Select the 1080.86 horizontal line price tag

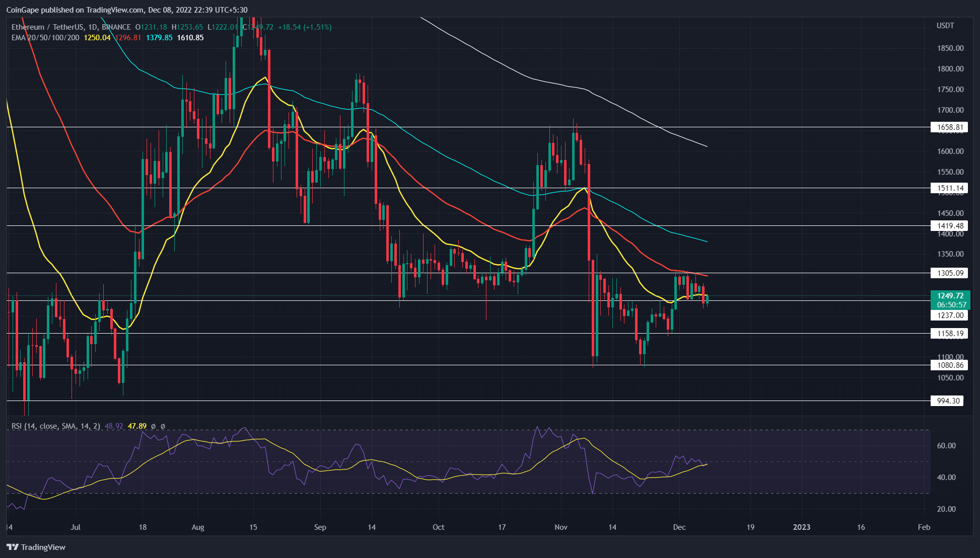[x=950, y=365]
